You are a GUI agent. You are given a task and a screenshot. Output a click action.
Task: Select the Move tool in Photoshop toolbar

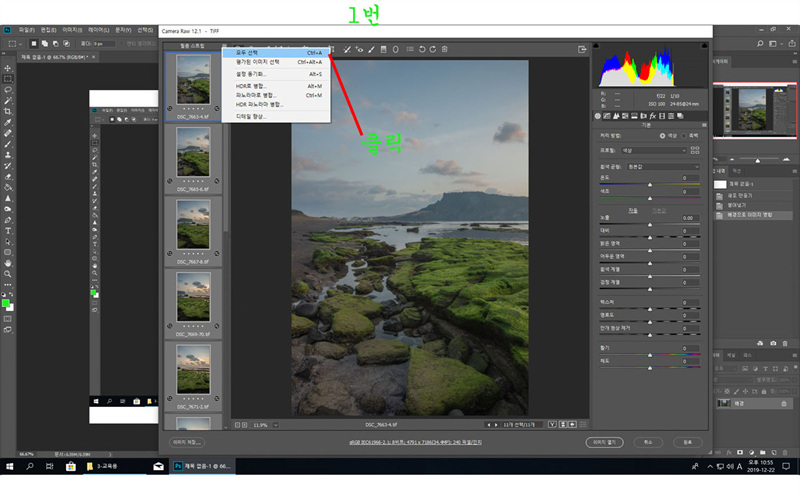[x=8, y=68]
